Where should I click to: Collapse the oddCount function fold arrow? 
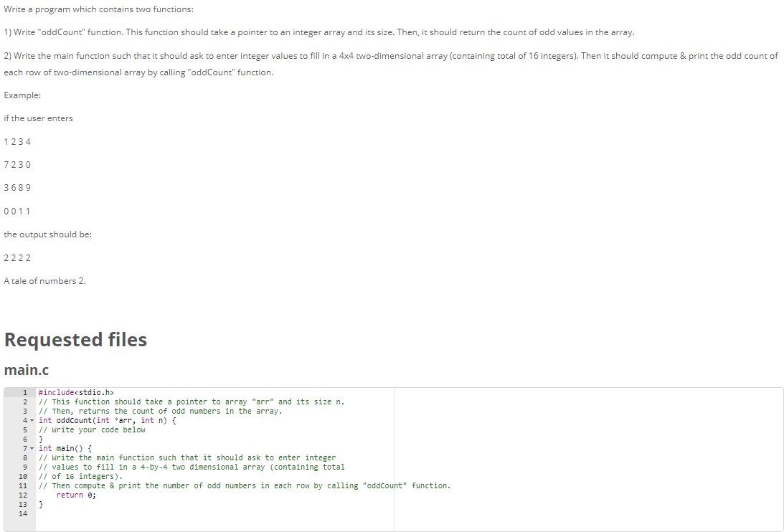(32, 420)
